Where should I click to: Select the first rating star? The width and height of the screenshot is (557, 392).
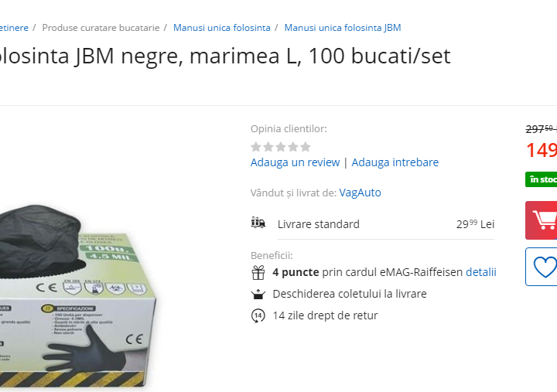(x=256, y=147)
